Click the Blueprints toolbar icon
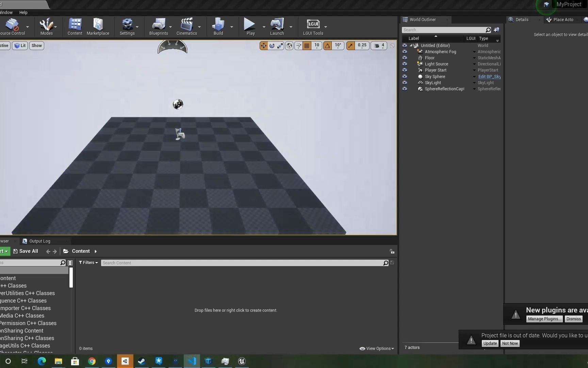Viewport: 588px width, 368px height. click(159, 27)
